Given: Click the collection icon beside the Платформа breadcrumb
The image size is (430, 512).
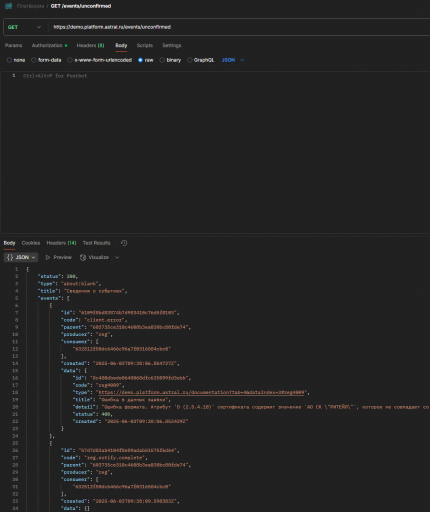Looking at the screenshot, I should click(x=8, y=6).
